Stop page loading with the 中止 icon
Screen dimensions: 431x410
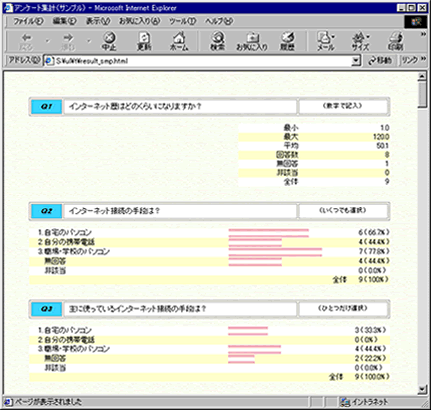tap(109, 41)
